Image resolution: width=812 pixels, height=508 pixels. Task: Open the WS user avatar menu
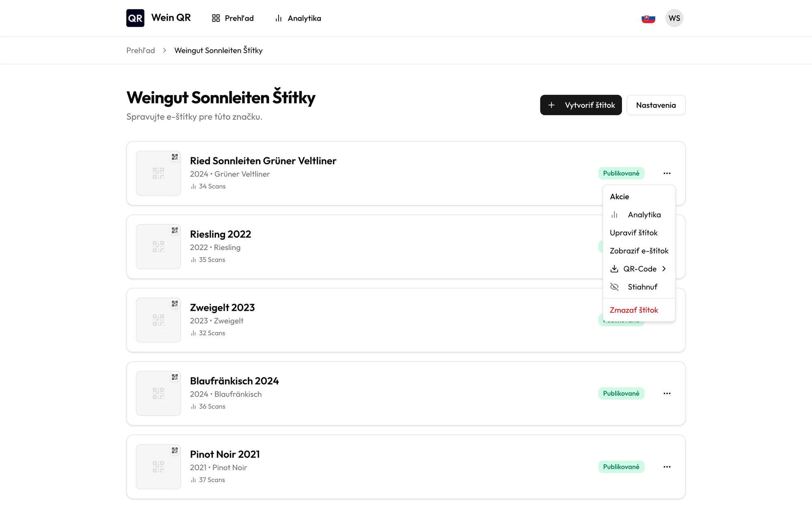tap(674, 18)
